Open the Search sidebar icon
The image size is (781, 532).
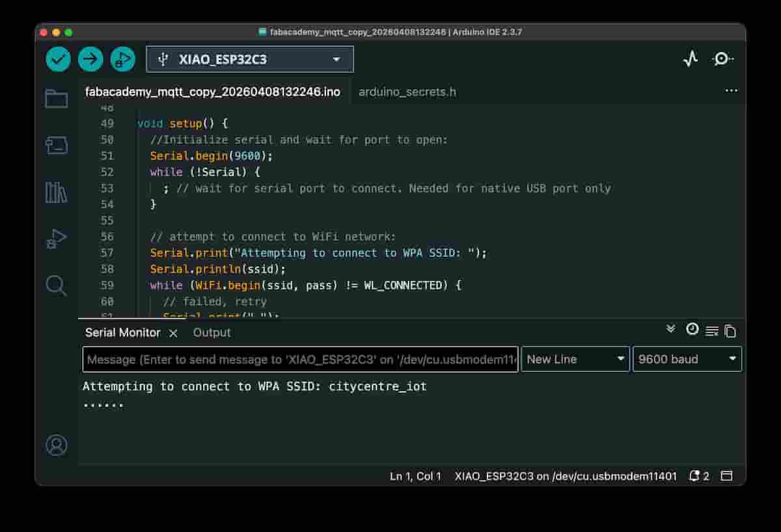[57, 286]
